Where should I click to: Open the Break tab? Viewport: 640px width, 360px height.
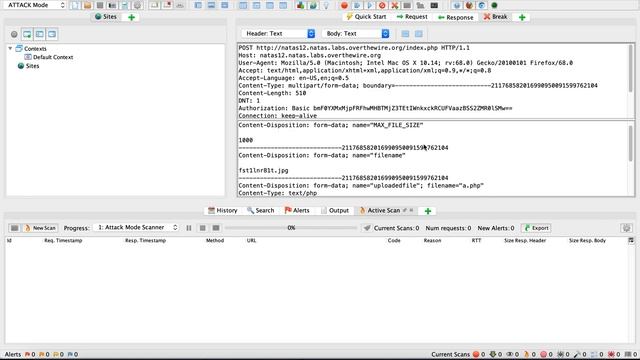496,17
